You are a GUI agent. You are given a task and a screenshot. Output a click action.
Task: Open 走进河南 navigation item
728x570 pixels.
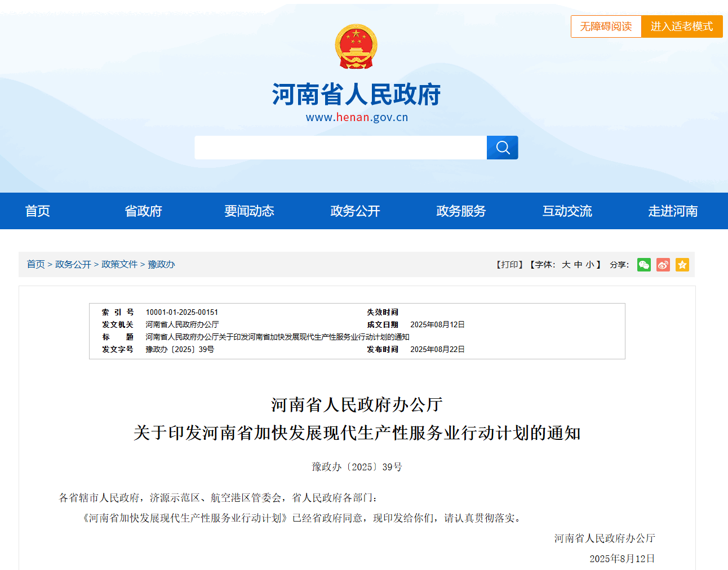(x=673, y=211)
